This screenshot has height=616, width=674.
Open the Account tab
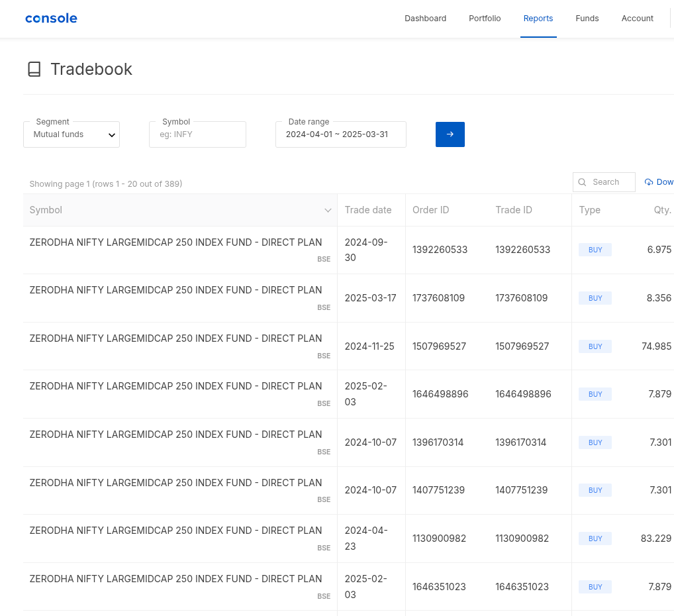point(637,19)
